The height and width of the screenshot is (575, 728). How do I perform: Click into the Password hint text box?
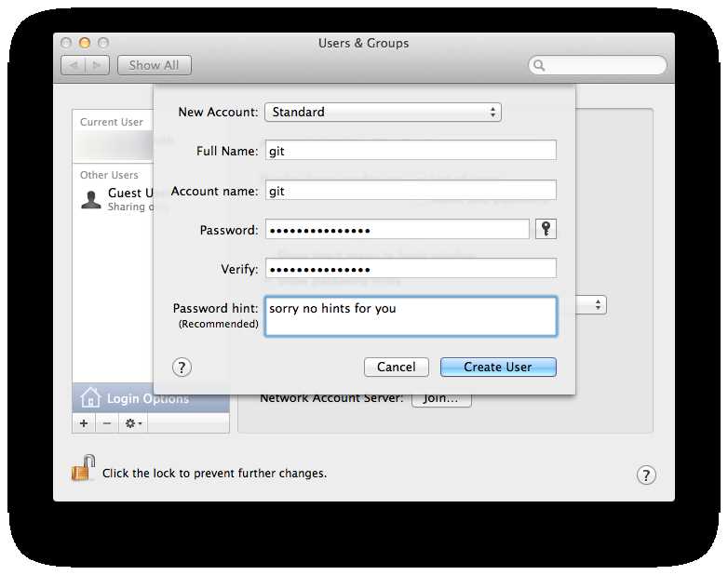coord(411,316)
